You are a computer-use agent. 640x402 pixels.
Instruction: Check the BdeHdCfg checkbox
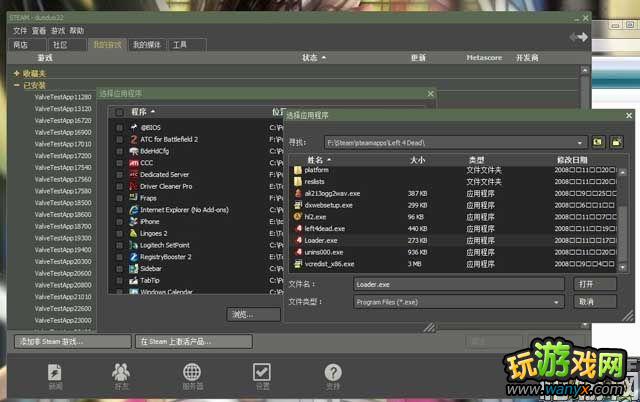coord(119,151)
